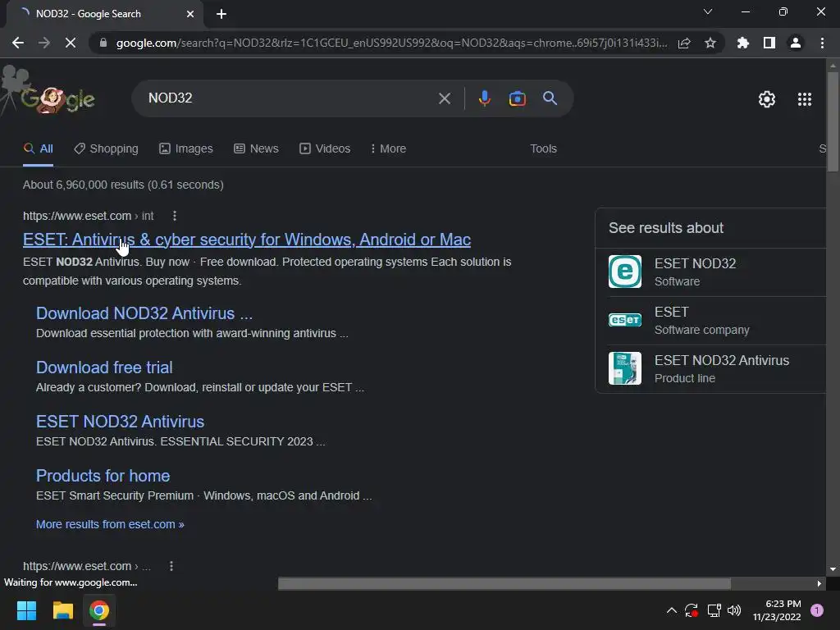Click More results from eset.com
The image size is (840, 630).
[110, 524]
